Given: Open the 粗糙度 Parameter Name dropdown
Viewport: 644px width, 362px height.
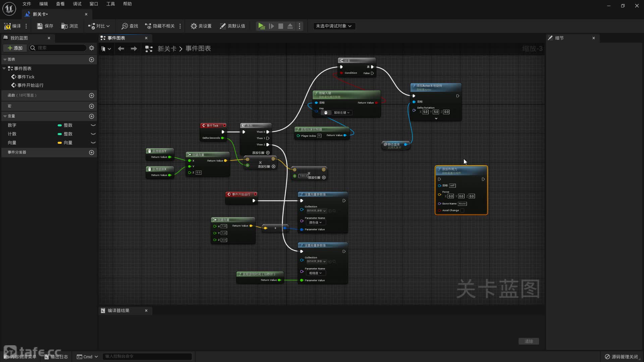Looking at the screenshot, I should [x=315, y=273].
